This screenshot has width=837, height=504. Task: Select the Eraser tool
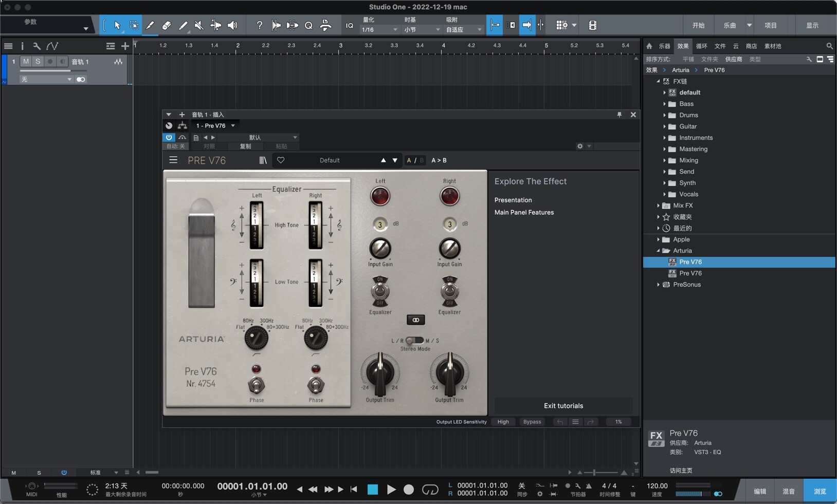[167, 25]
